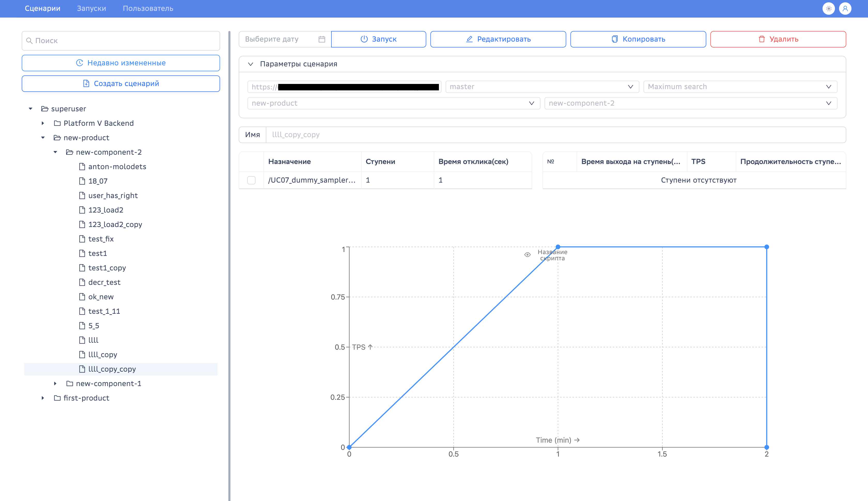Open the Пользователь menu tab
Image resolution: width=868 pixels, height=501 pixels.
[x=148, y=9]
